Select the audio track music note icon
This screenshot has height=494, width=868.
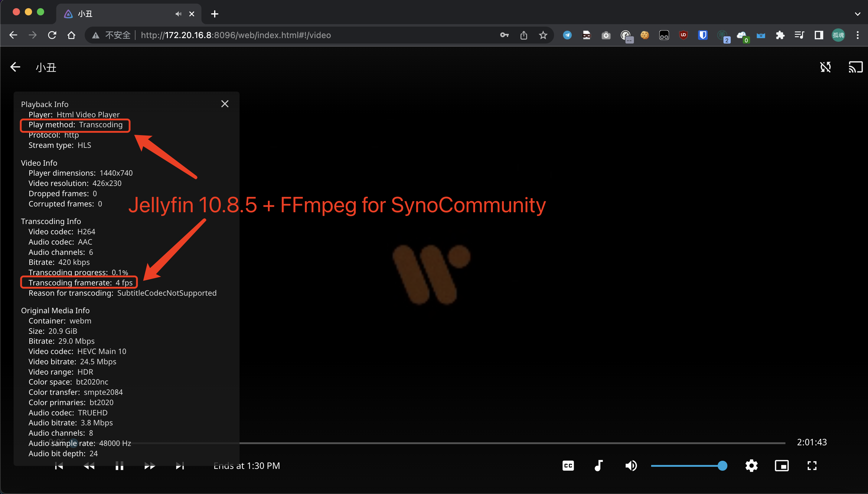[x=599, y=466]
